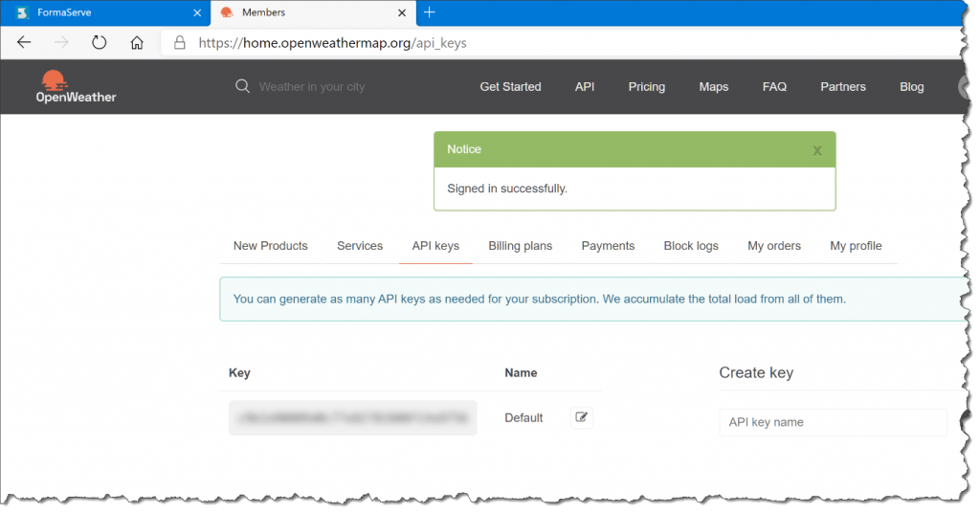This screenshot has height=513, width=980.
Task: Open a new browser tab with plus
Action: (x=430, y=12)
